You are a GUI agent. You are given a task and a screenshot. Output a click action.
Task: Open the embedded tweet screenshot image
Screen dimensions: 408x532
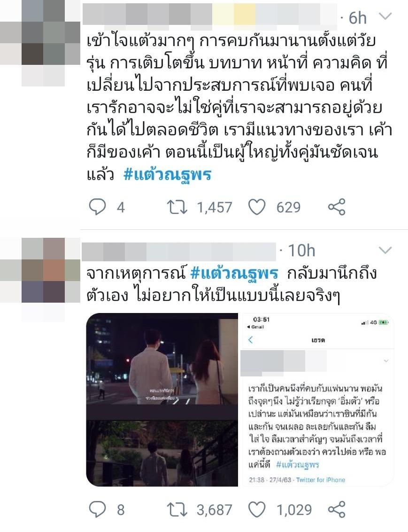(318, 399)
